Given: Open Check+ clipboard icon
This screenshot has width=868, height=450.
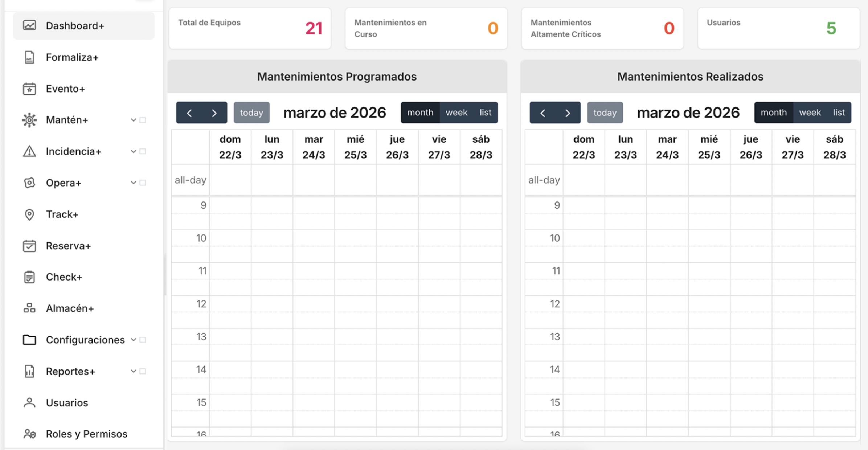Looking at the screenshot, I should tap(29, 277).
